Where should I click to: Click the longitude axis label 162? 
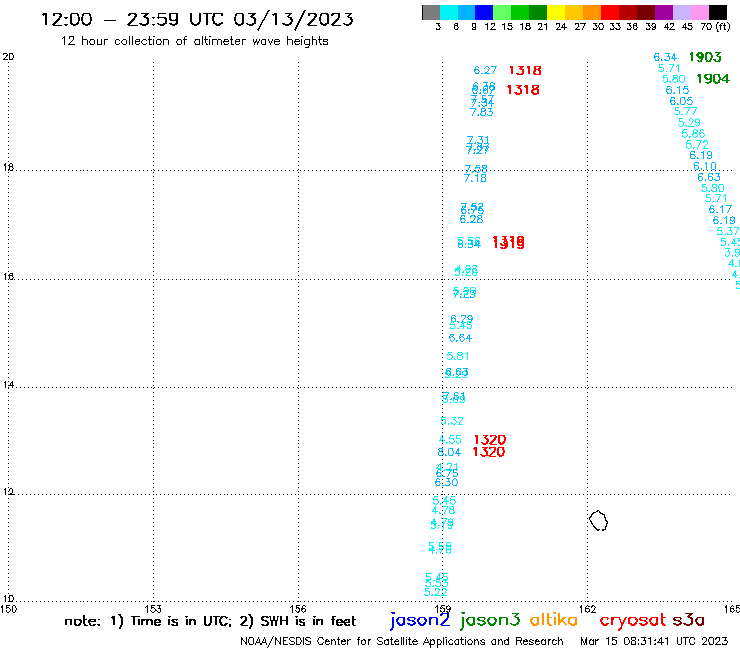click(x=587, y=609)
